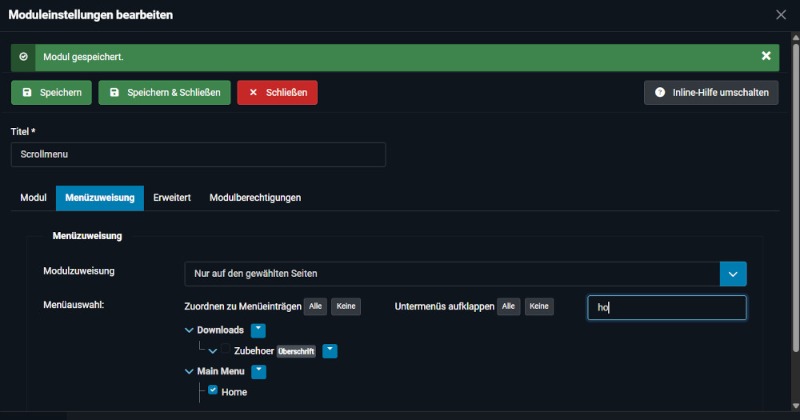800x420 pixels.
Task: Open the Erweitert tab
Action: coord(172,198)
